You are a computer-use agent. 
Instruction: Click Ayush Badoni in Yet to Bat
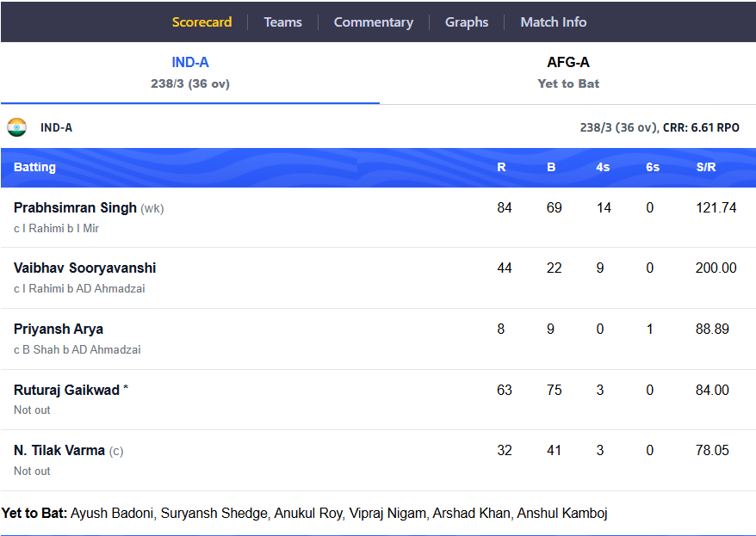tap(112, 514)
